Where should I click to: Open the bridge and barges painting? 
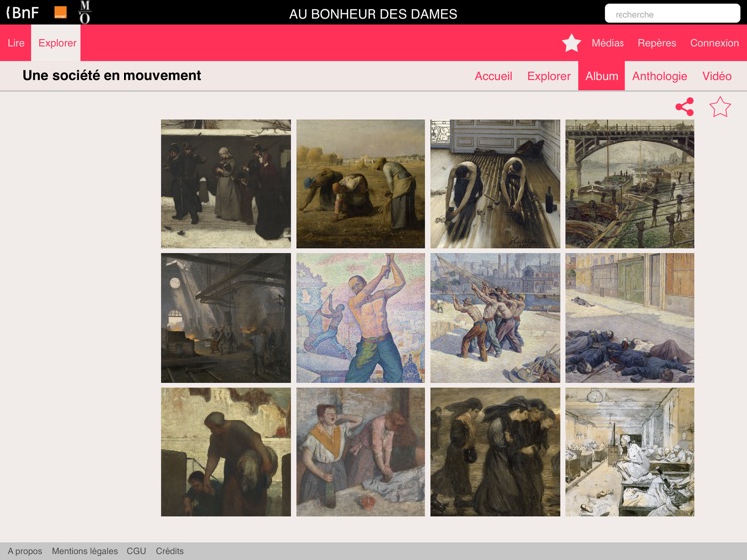[629, 183]
